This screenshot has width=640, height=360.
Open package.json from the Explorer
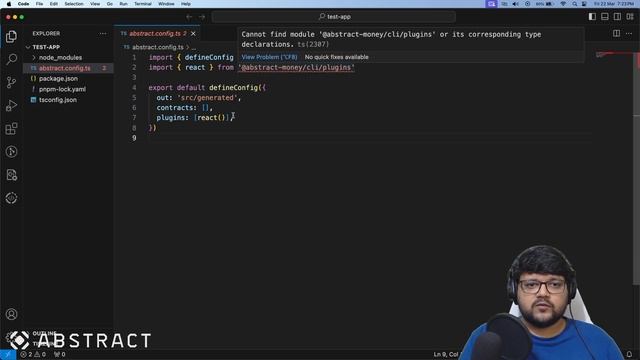click(58, 79)
